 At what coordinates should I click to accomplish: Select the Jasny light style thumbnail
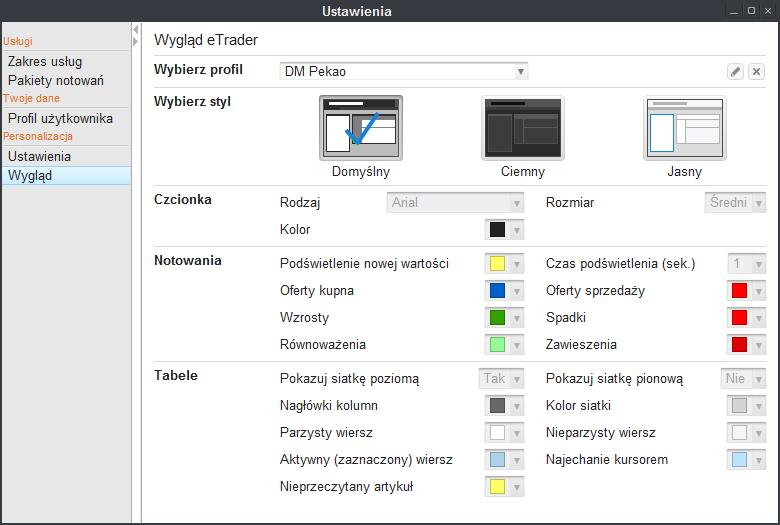point(684,128)
